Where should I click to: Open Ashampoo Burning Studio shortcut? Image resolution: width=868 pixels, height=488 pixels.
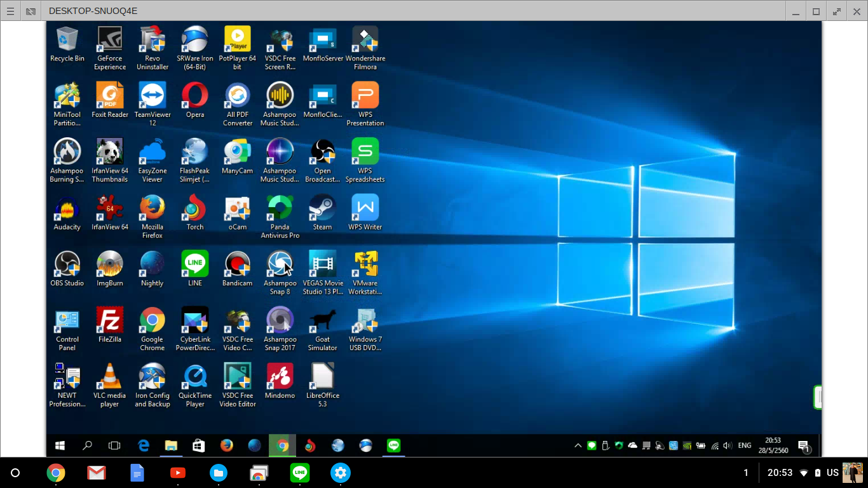point(67,160)
